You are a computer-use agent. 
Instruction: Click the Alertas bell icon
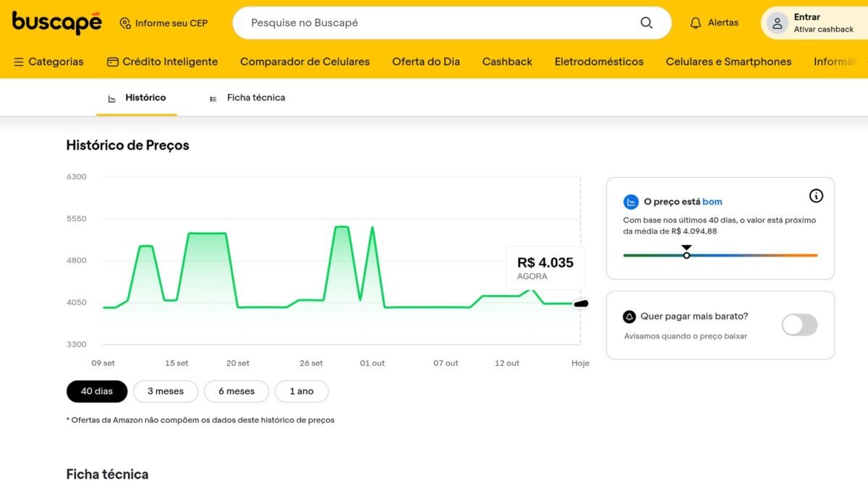coord(696,23)
